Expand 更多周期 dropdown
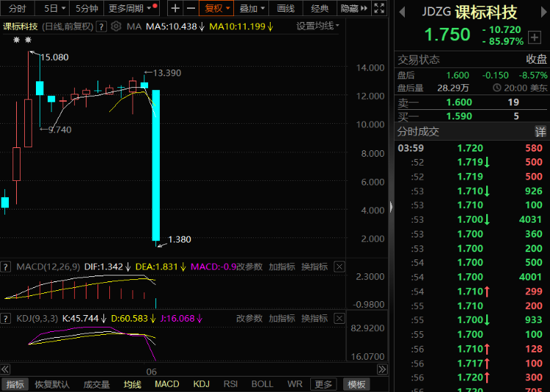Image resolution: width=550 pixels, height=392 pixels. [x=132, y=8]
